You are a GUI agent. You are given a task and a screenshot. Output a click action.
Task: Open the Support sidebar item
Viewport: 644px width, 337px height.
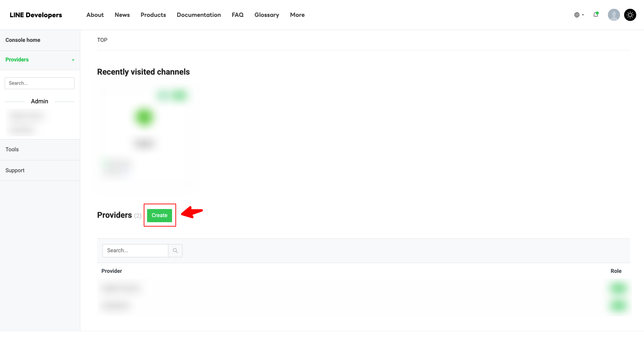click(40, 171)
